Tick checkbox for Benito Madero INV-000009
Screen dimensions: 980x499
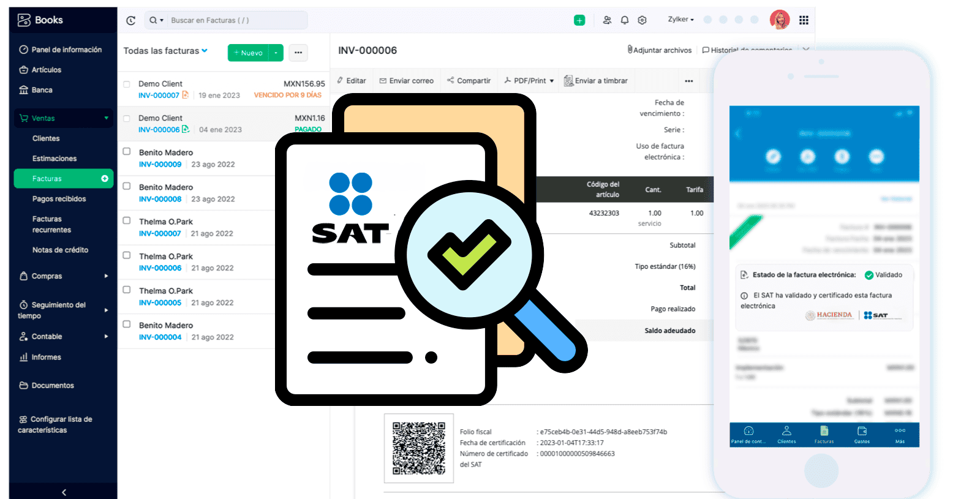point(127,151)
